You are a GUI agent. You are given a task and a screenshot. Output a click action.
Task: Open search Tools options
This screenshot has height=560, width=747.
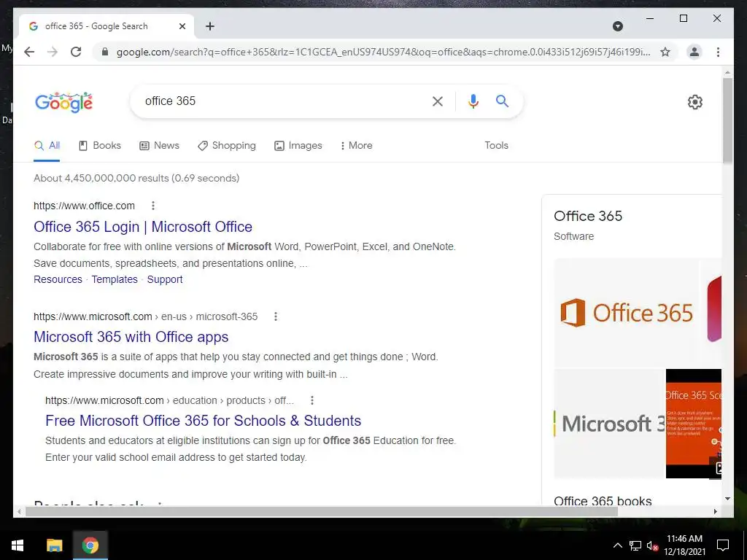496,146
